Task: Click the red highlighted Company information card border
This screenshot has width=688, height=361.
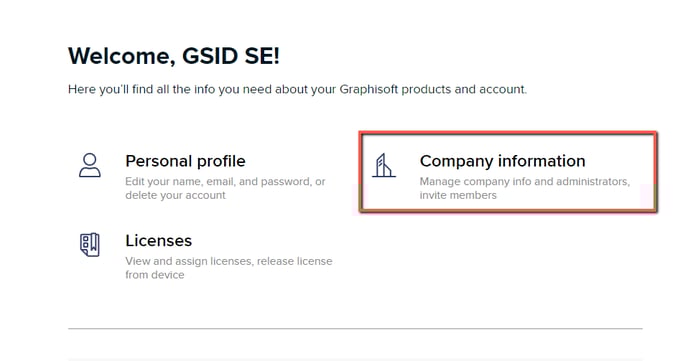Action: 508,134
